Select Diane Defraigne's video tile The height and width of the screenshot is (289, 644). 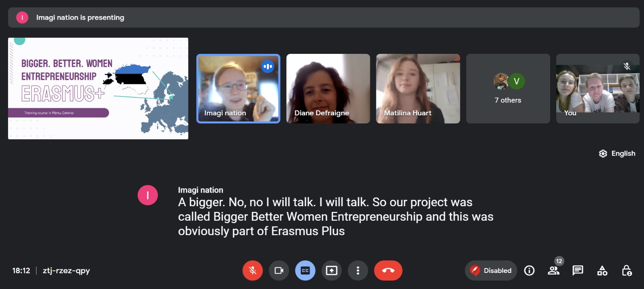point(328,88)
